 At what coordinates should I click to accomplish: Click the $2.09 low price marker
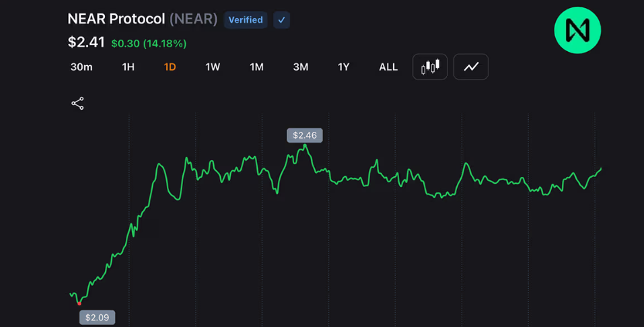click(98, 318)
